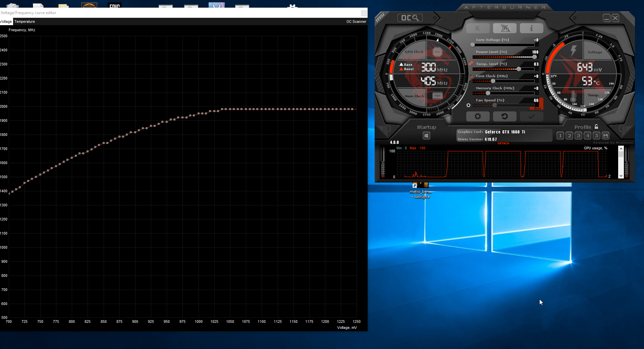Toggle the Fan Speed Auto button

(538, 108)
